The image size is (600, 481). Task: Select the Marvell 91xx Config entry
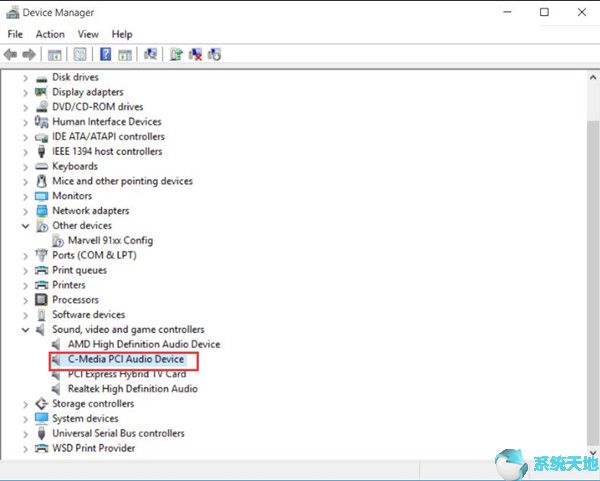111,240
